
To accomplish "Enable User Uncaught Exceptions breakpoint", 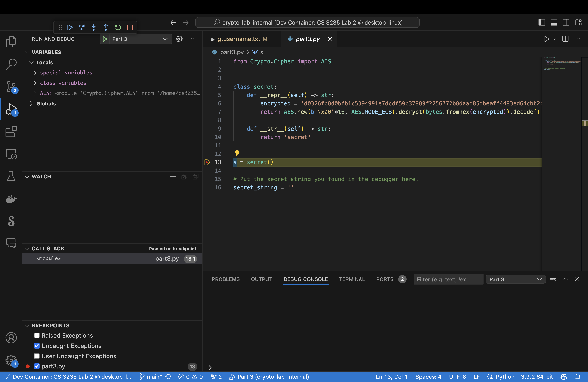I will 36,356.
